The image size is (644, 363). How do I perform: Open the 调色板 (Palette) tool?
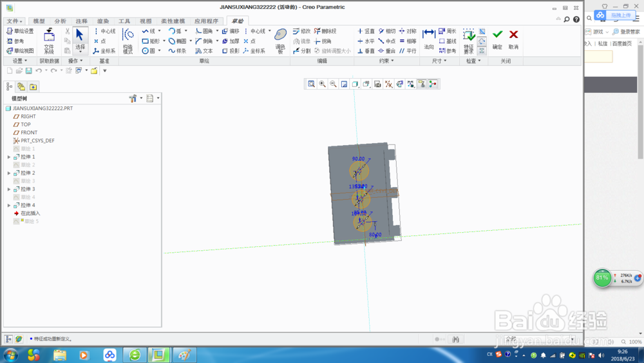coord(281,41)
